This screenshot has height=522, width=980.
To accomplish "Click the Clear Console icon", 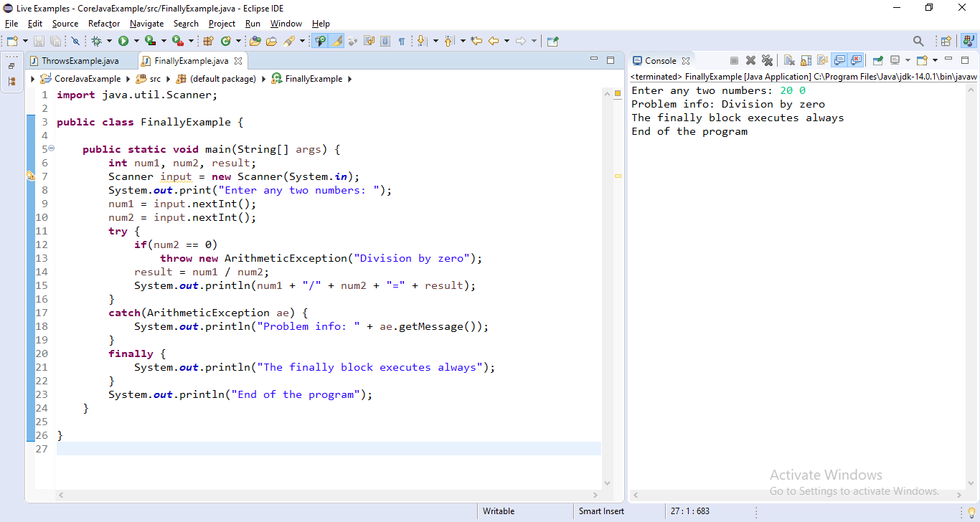I will [x=789, y=60].
